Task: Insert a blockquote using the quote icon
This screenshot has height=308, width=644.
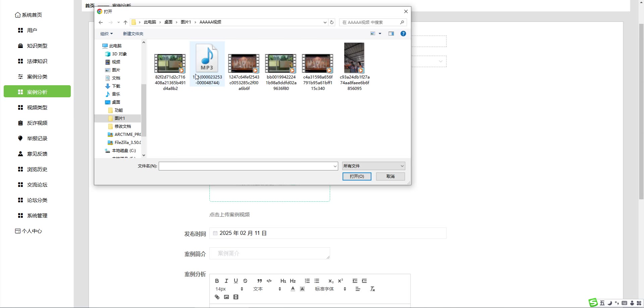Action: pyautogui.click(x=259, y=281)
